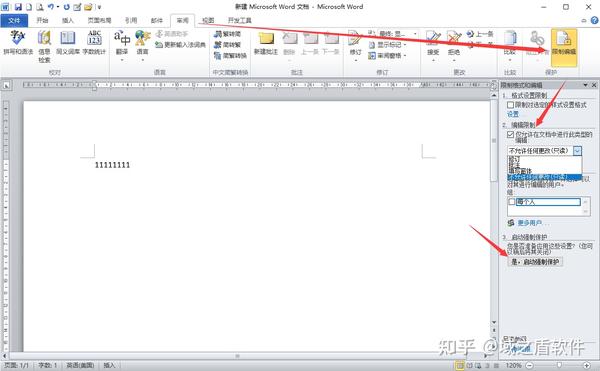Check 'Limit formatting to selection of styles' box
This screenshot has width=600, height=371.
click(x=510, y=105)
